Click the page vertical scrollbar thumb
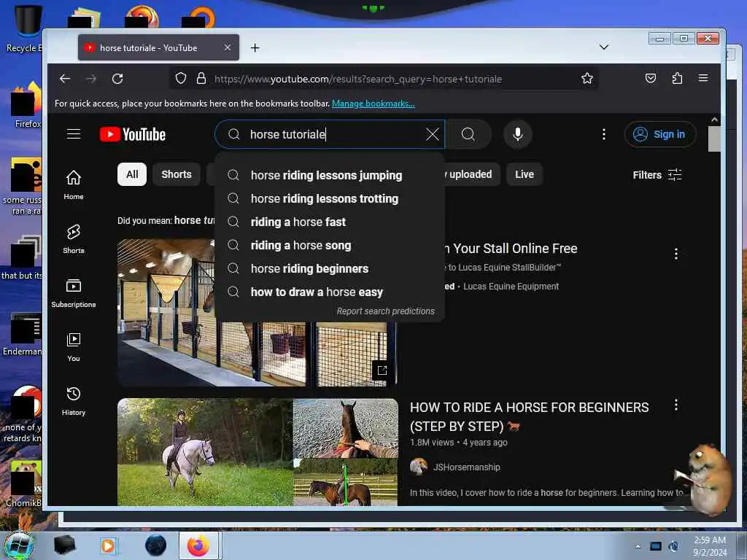The width and height of the screenshot is (747, 560). pyautogui.click(x=713, y=139)
